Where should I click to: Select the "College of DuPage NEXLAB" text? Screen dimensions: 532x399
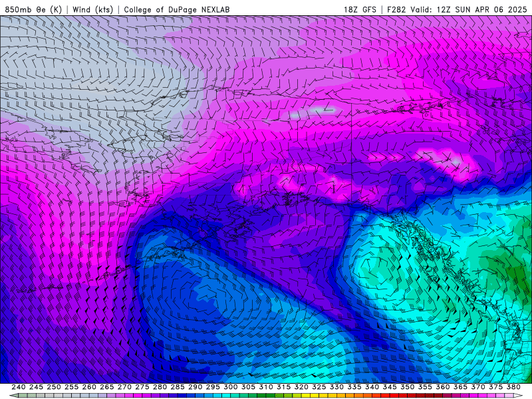coord(177,9)
